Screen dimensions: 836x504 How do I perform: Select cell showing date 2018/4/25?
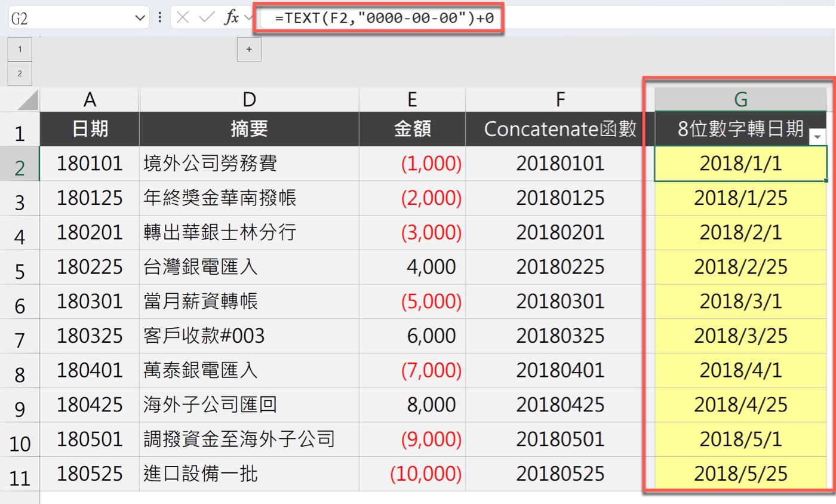click(740, 405)
